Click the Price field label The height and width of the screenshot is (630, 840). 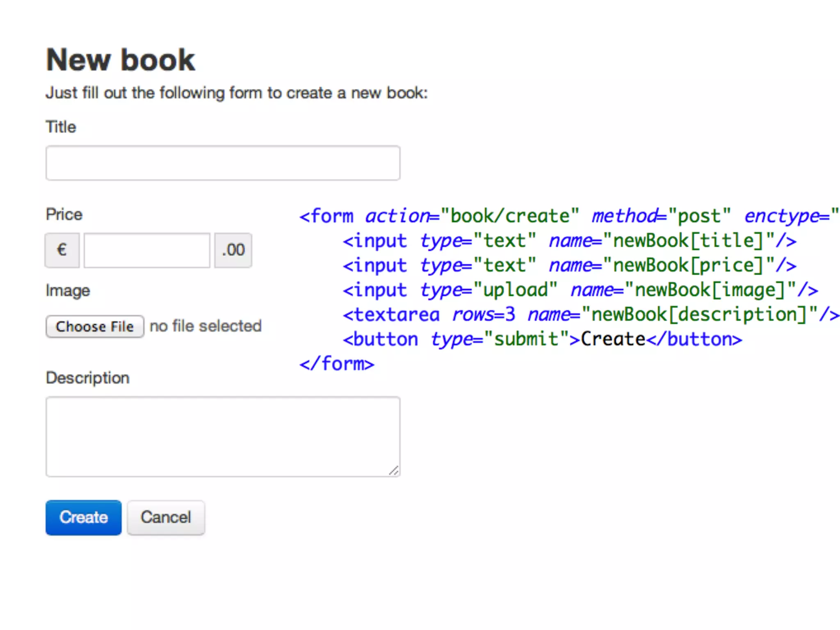pos(64,214)
